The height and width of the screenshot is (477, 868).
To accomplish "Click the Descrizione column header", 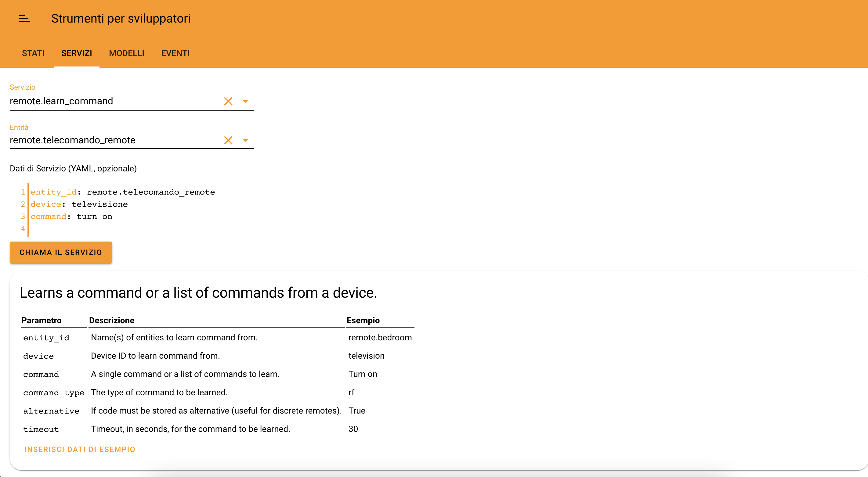I will point(111,321).
